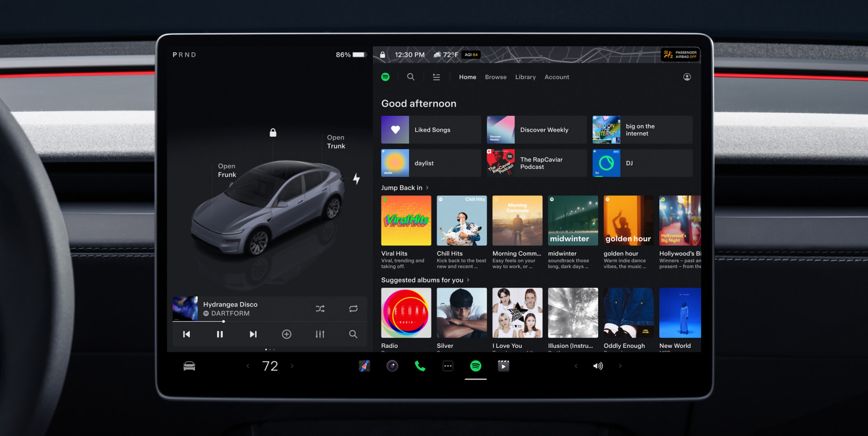Viewport: 868px width, 436px height.
Task: Open Viral Hits playlist cover
Action: (x=406, y=220)
